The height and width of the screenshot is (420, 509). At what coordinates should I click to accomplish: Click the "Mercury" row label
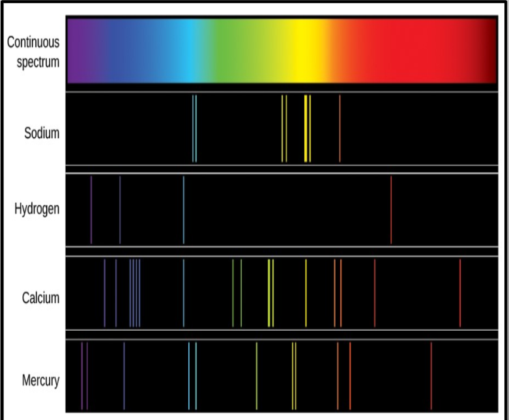point(40,380)
